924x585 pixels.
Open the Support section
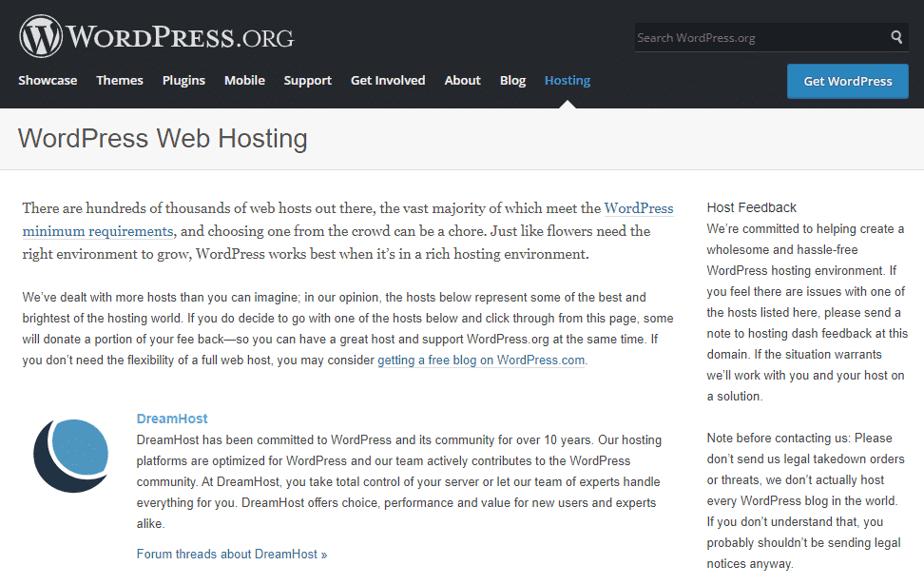tap(308, 81)
